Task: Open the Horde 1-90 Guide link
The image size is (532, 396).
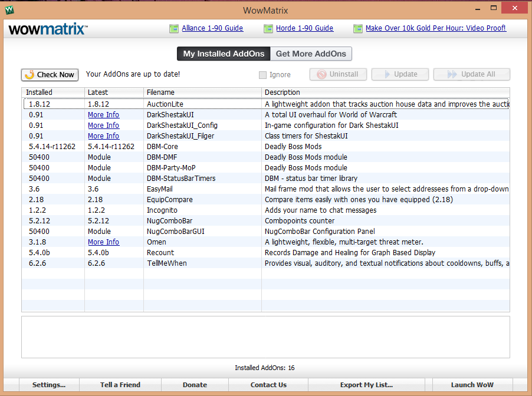Action: point(305,28)
